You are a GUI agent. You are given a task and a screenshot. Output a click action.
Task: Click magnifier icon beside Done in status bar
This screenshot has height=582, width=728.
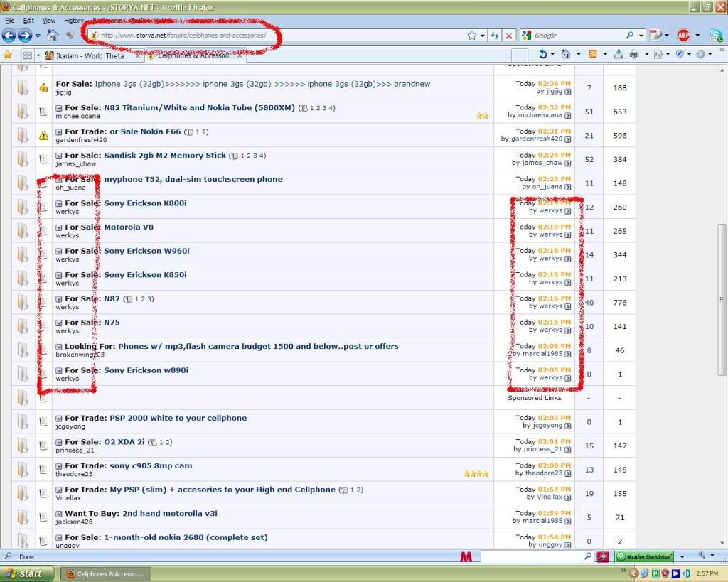coord(8,556)
